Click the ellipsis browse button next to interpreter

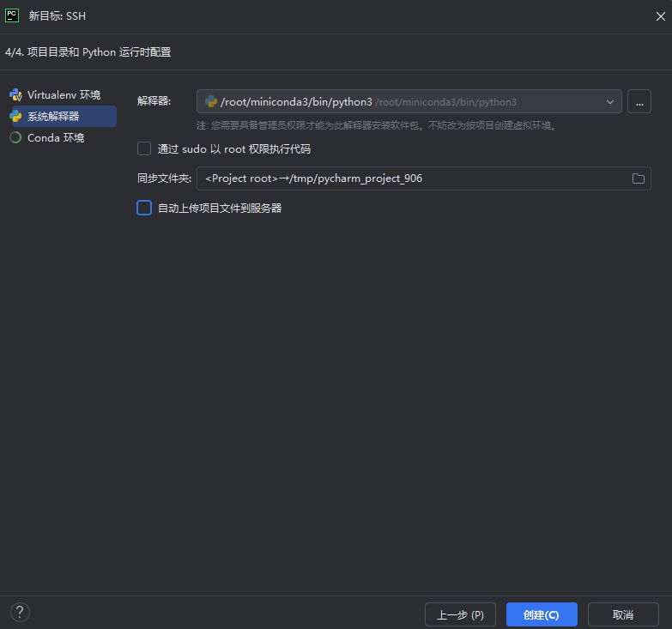639,101
